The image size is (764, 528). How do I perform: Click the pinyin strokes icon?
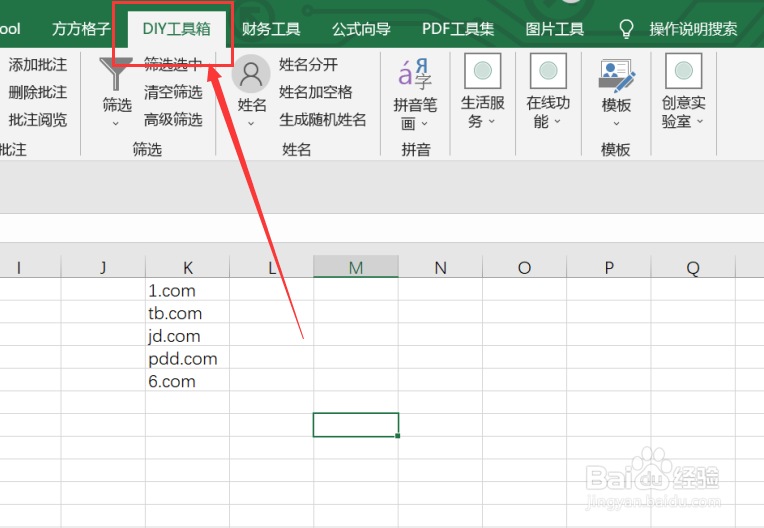click(x=415, y=74)
